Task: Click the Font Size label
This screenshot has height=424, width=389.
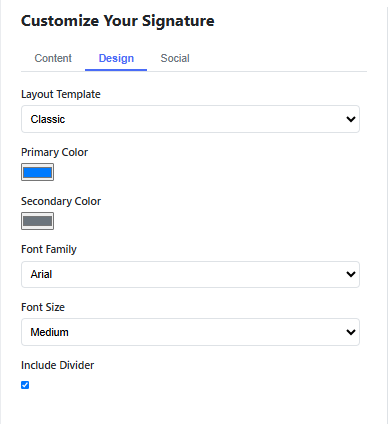Action: 43,307
